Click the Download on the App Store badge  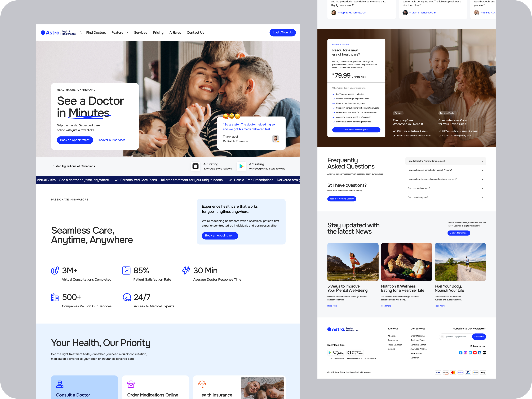click(355, 353)
